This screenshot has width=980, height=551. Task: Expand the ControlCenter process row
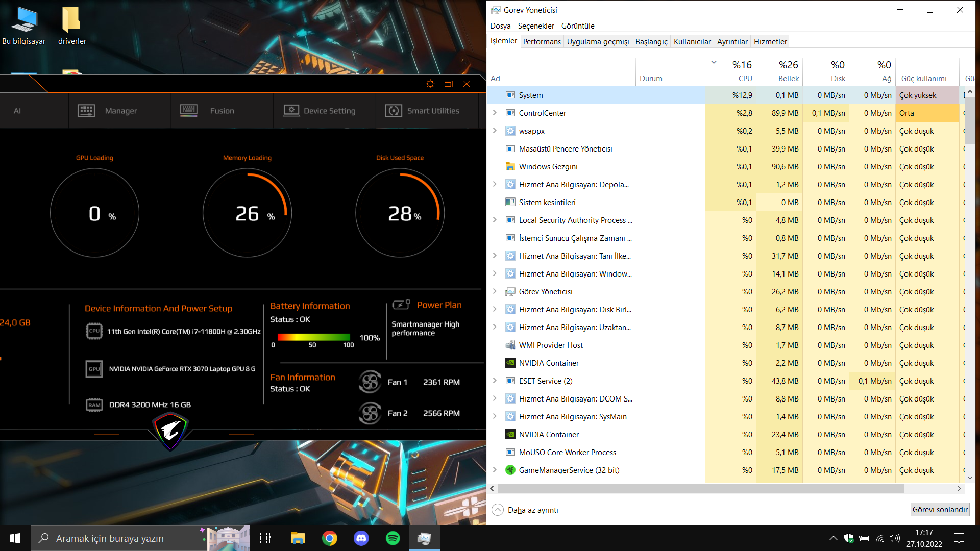coord(494,113)
